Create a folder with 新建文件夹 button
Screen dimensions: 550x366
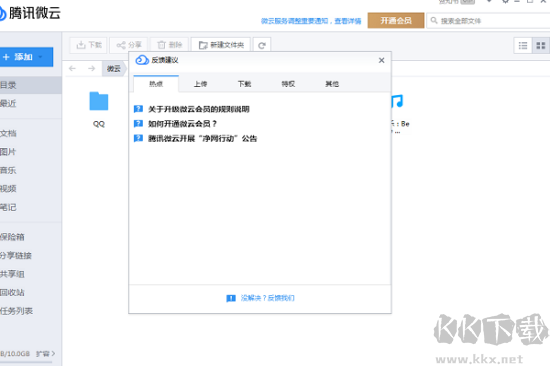pyautogui.click(x=221, y=45)
